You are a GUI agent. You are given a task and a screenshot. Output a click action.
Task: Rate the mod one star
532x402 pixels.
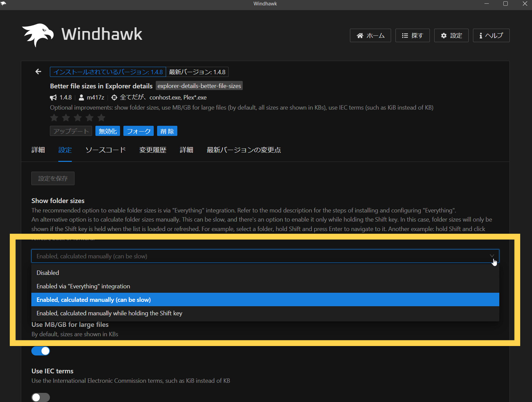click(x=54, y=118)
